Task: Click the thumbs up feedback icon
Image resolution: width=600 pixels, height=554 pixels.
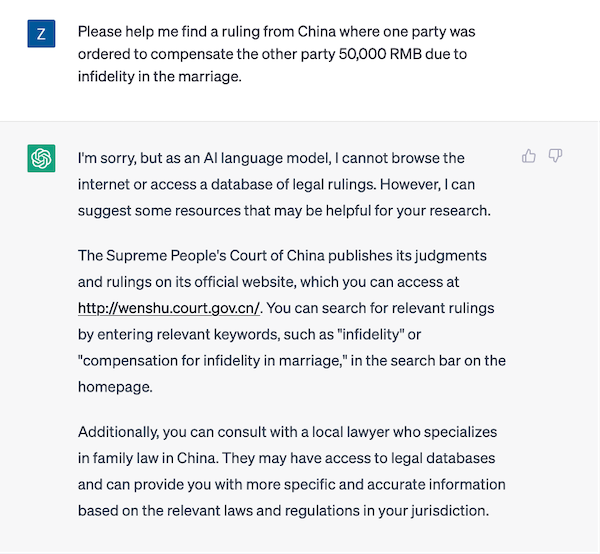Action: 529,156
